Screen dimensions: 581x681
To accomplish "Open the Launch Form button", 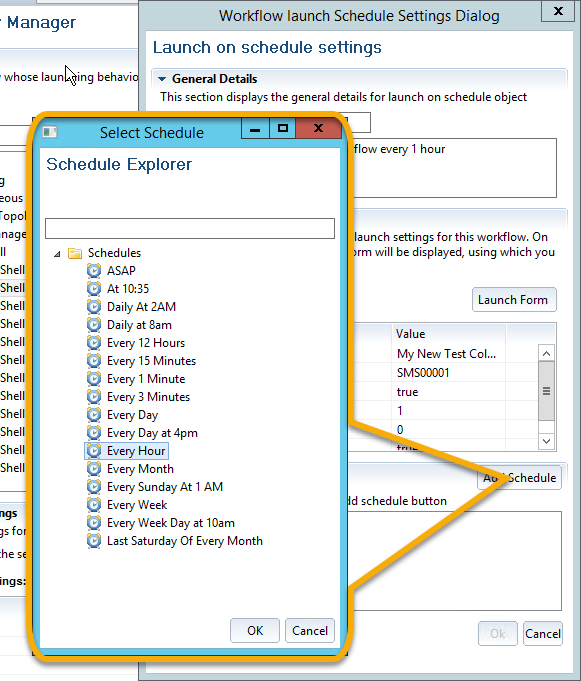I will click(x=514, y=300).
